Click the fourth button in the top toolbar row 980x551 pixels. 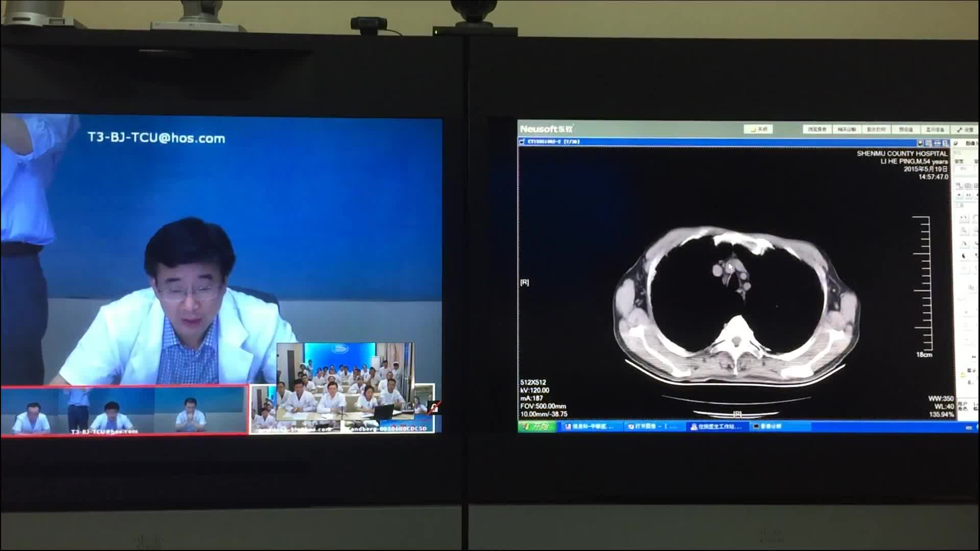point(906,130)
